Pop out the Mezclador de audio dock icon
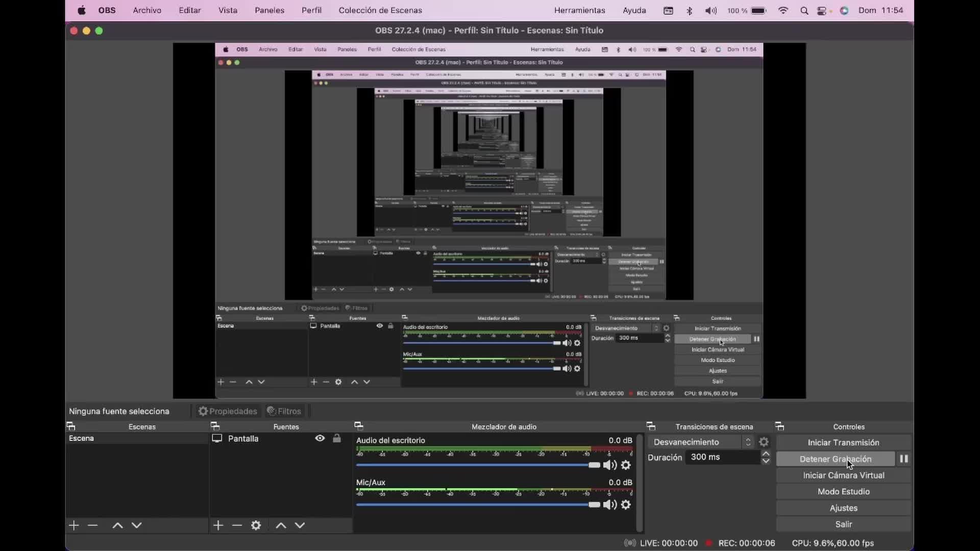Screen dimensions: 980x551 [x=359, y=426]
